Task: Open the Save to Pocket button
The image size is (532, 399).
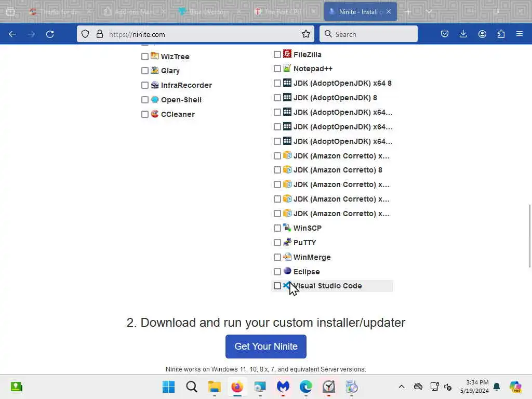Action: coord(445,34)
